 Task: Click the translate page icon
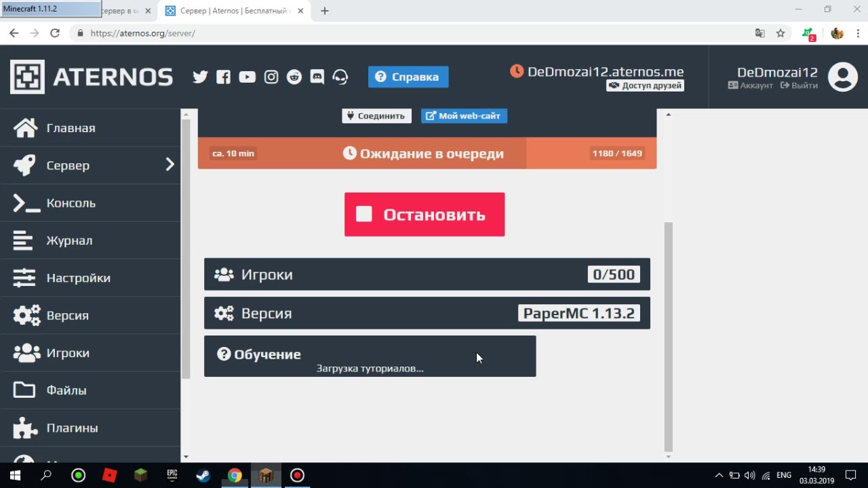pos(760,33)
